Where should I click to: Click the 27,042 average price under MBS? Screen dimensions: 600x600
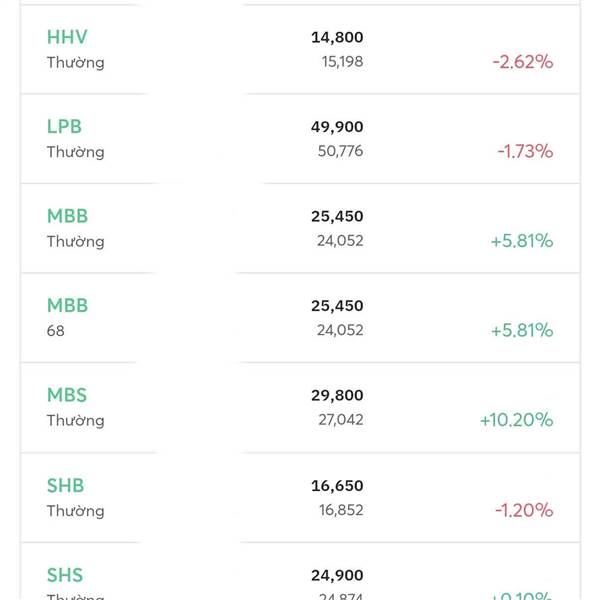click(341, 420)
